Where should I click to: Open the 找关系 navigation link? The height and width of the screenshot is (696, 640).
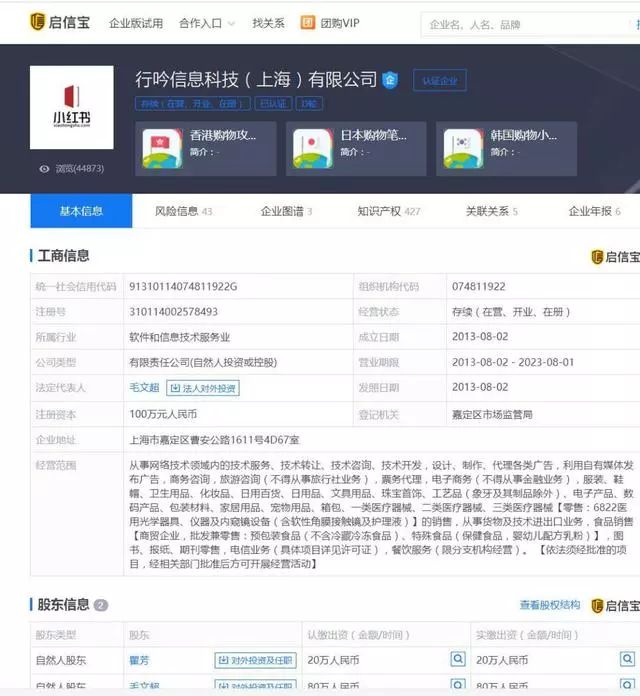(x=268, y=23)
